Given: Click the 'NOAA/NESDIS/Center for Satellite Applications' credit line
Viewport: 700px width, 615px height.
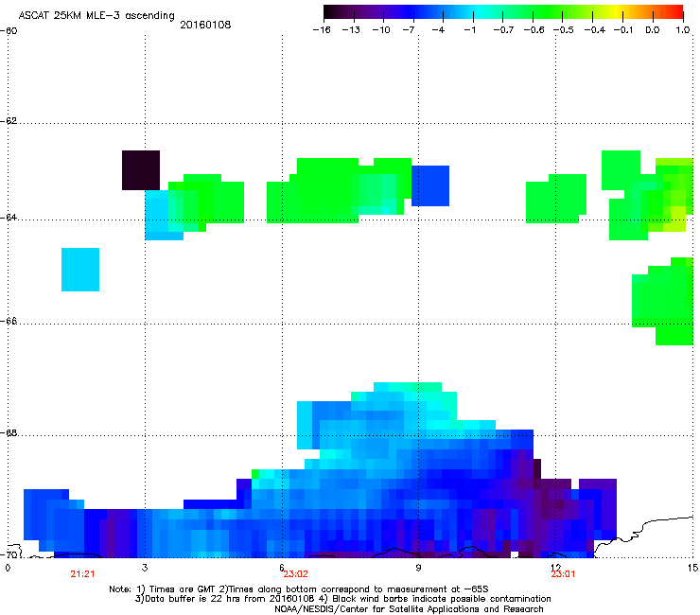Looking at the screenshot, I should 409,609.
